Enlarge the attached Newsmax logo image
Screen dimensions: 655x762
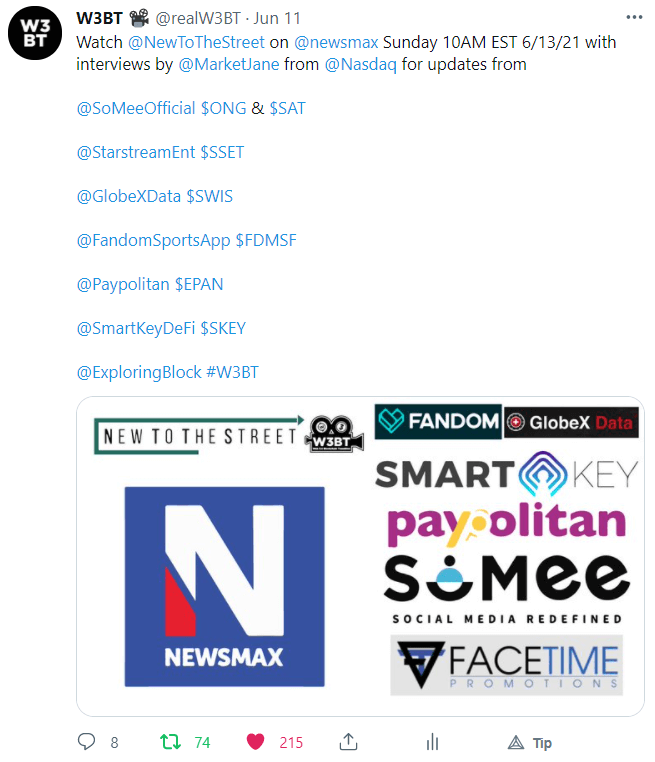(x=224, y=587)
